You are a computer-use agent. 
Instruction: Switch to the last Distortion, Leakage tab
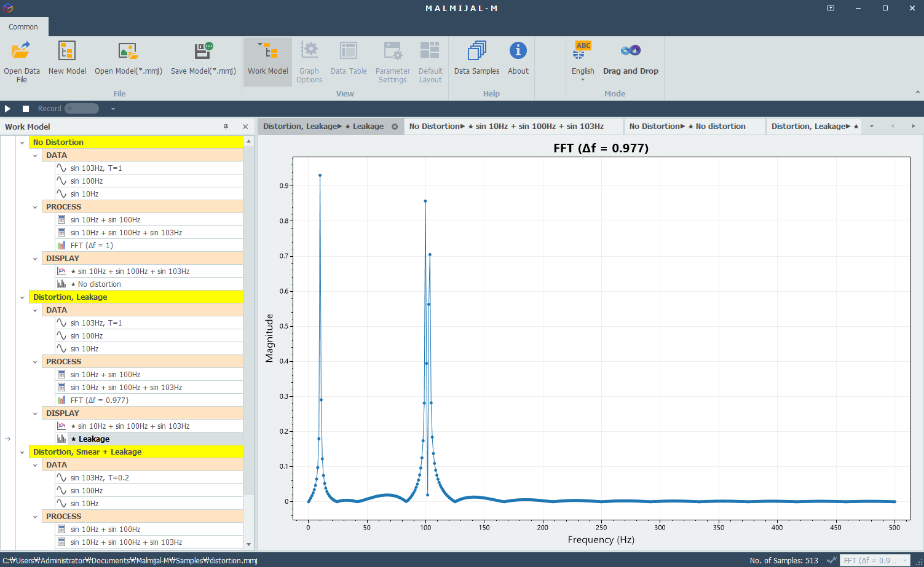click(815, 127)
